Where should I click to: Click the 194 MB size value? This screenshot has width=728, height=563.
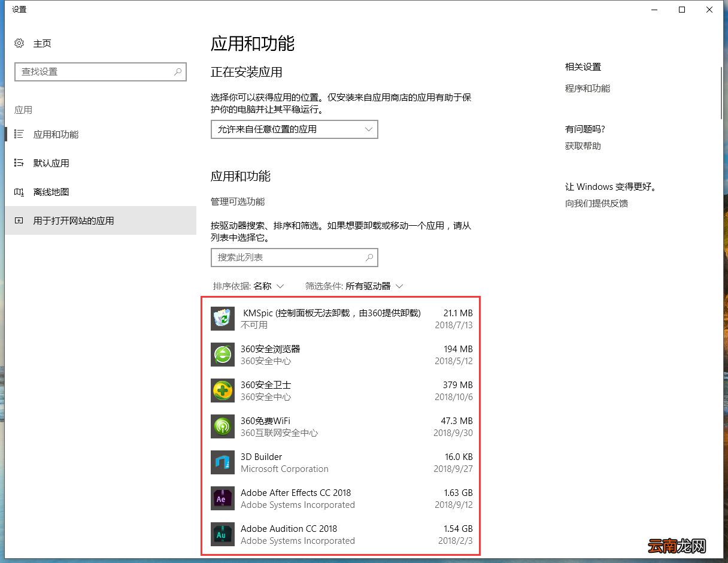coord(459,349)
